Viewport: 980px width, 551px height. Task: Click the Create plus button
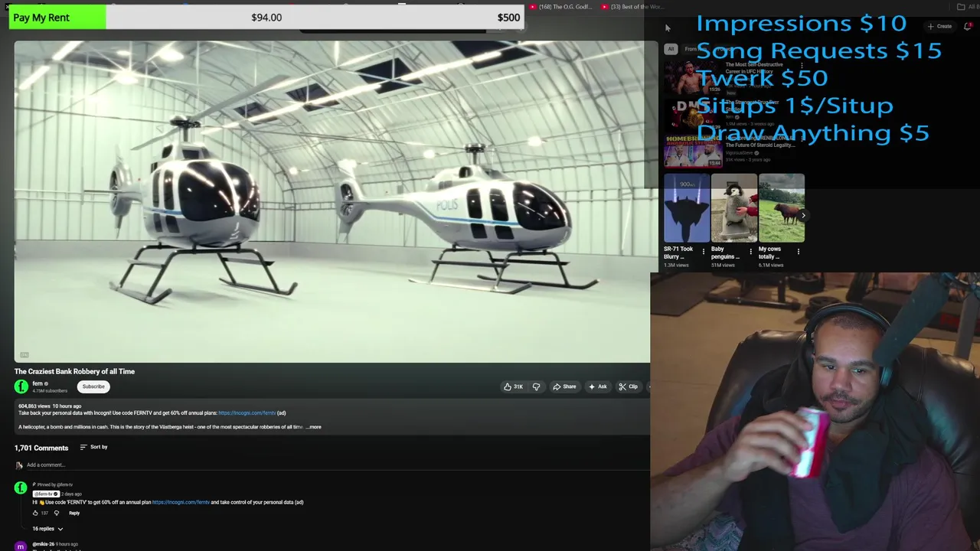tap(939, 26)
